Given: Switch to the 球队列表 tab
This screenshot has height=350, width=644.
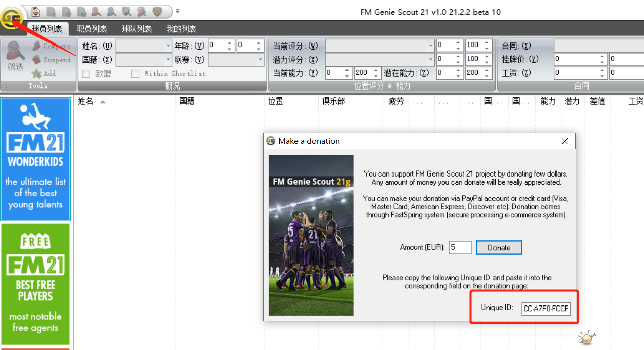Looking at the screenshot, I should 136,29.
